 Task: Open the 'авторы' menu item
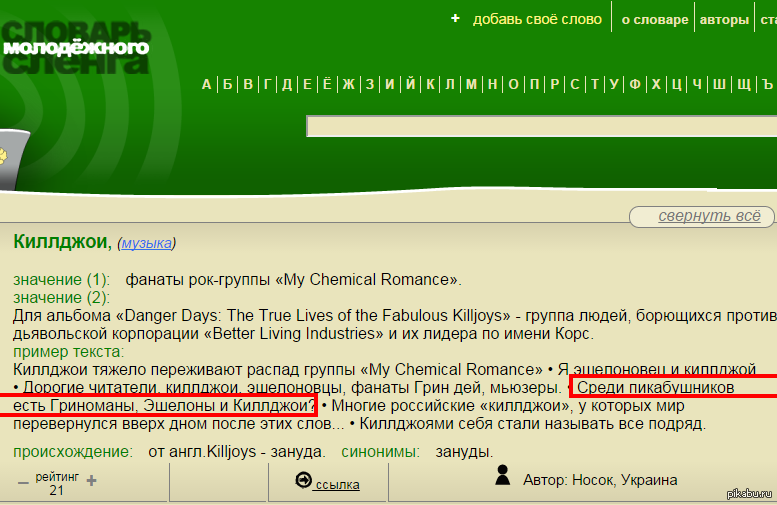[x=724, y=20]
